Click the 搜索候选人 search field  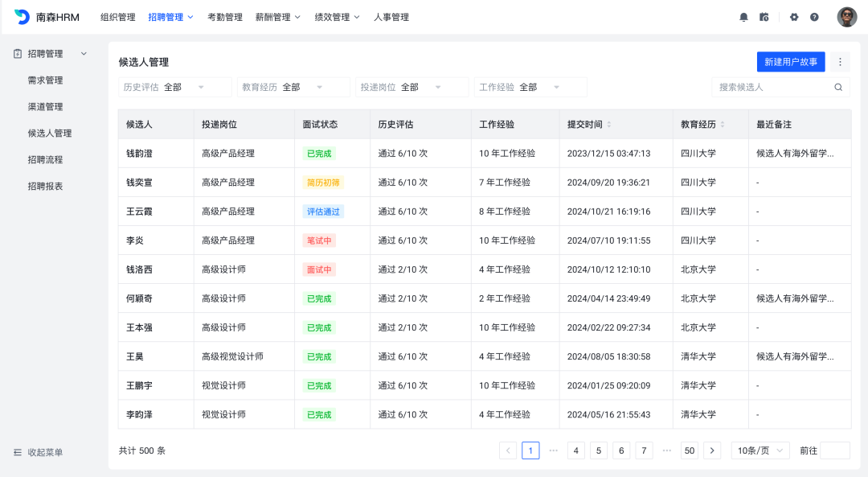pyautogui.click(x=772, y=87)
